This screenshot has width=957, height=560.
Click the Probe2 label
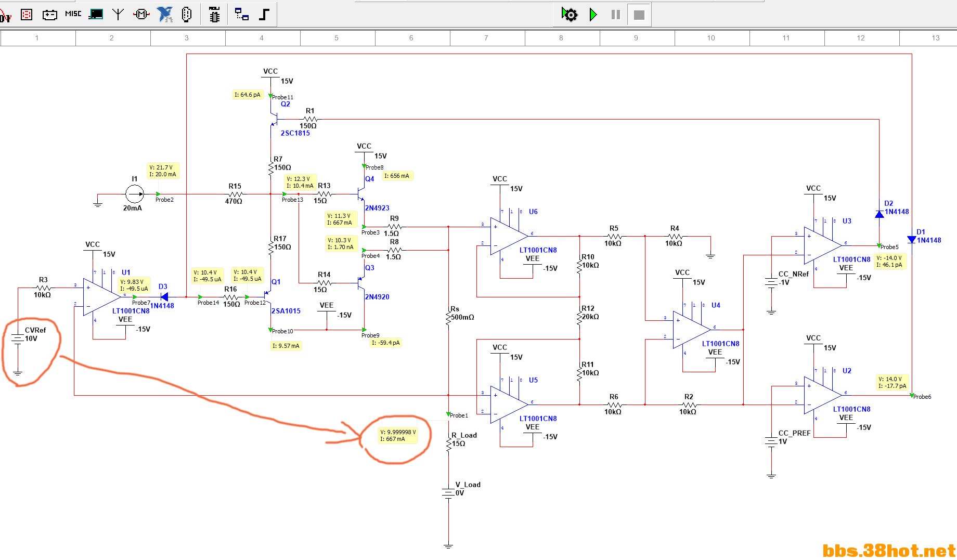pos(164,200)
